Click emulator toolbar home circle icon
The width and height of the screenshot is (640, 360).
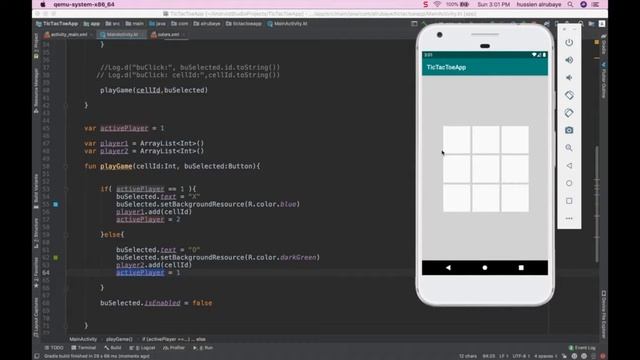pos(569,183)
